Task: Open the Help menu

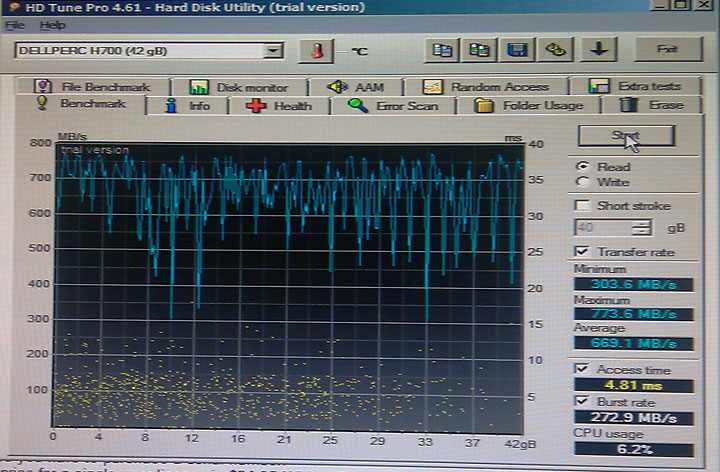Action: tap(52, 25)
